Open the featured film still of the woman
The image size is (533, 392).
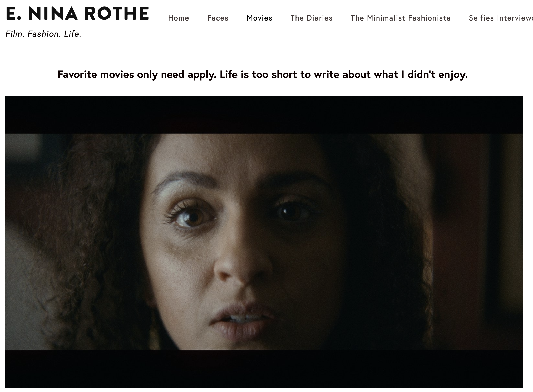pyautogui.click(x=264, y=242)
